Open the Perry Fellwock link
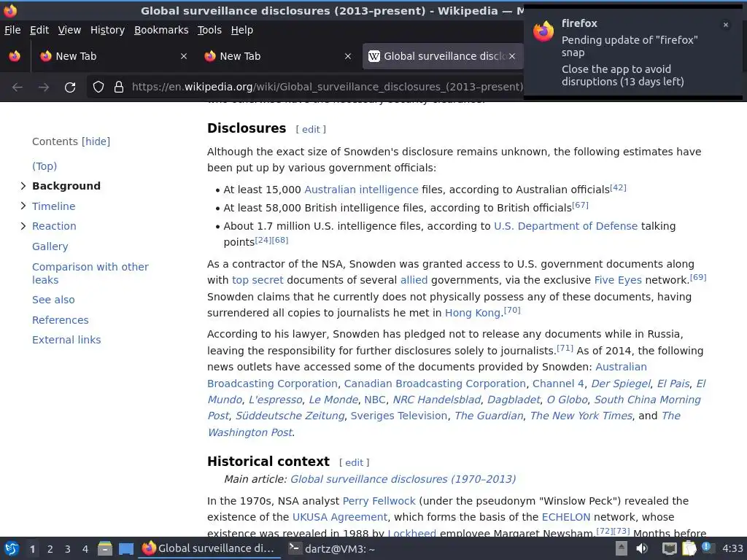The width and height of the screenshot is (747, 560). pyautogui.click(x=379, y=501)
